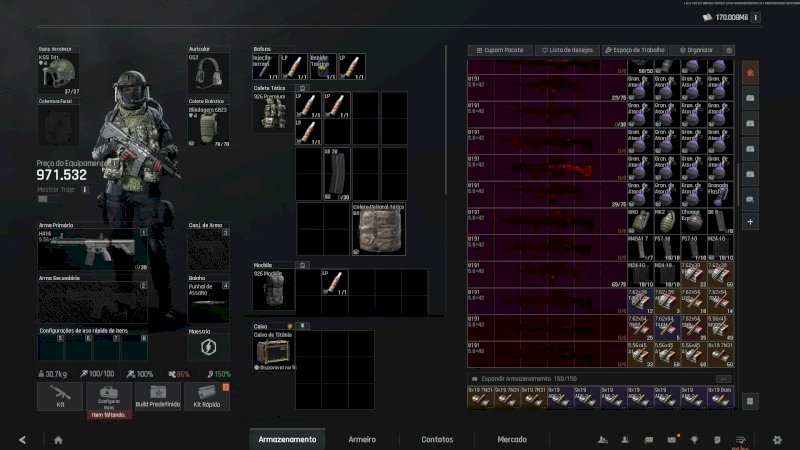
Task: Select the main stash home icon in sidebar
Action: (750, 72)
